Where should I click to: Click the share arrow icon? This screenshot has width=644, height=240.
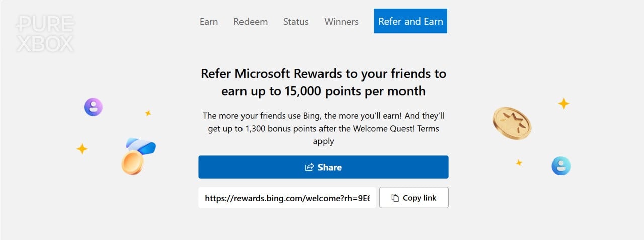(x=310, y=167)
